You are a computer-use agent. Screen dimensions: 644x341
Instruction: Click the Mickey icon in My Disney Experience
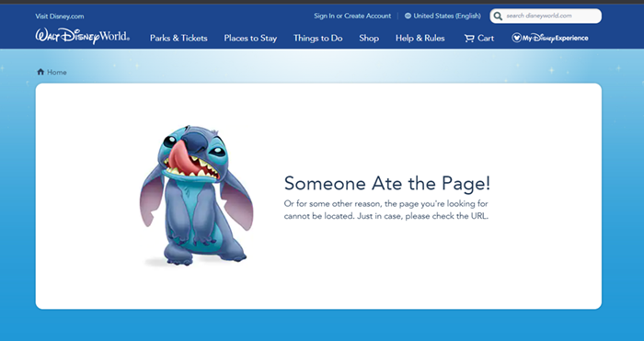[516, 38]
